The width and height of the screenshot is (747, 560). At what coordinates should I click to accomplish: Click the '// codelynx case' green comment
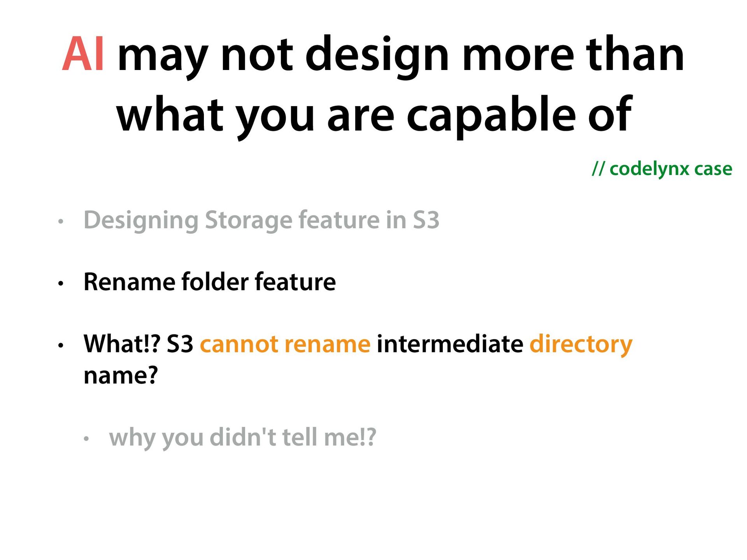(x=662, y=169)
